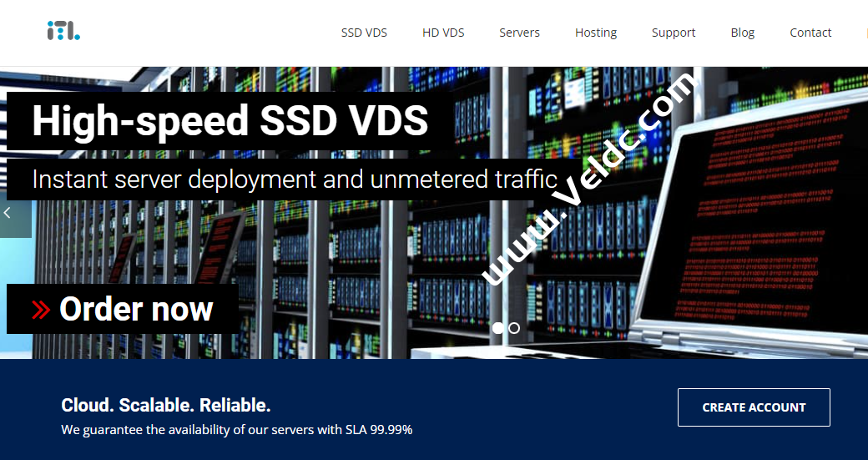Click the High-speed SSD VDS headline

click(x=230, y=122)
